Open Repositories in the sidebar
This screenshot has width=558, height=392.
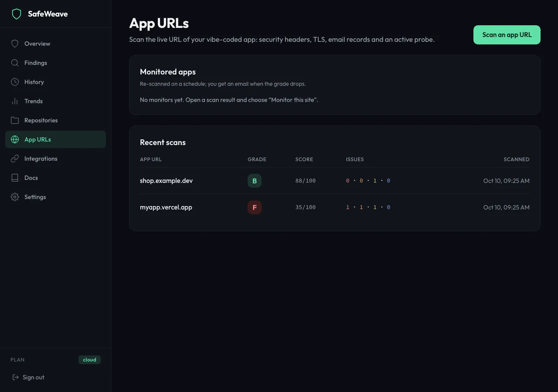coord(55,120)
